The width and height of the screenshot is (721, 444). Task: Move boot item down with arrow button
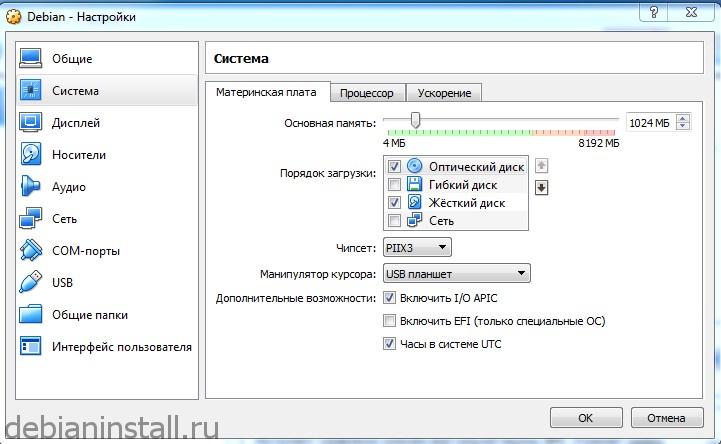tap(542, 188)
